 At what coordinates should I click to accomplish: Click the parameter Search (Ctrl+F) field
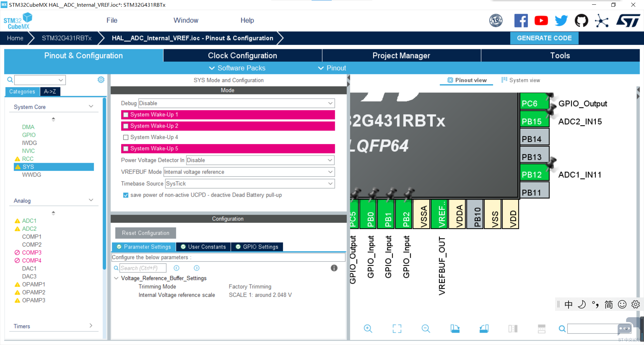tap(143, 268)
